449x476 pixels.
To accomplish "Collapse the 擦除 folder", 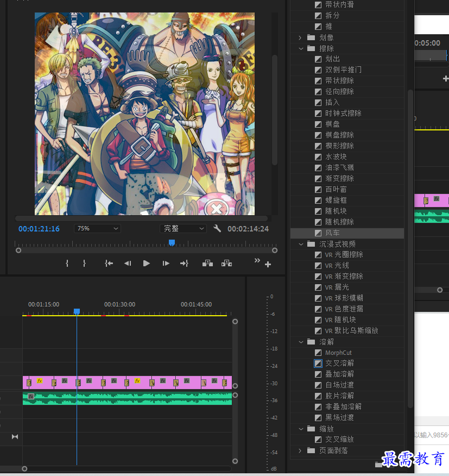I will pos(301,48).
